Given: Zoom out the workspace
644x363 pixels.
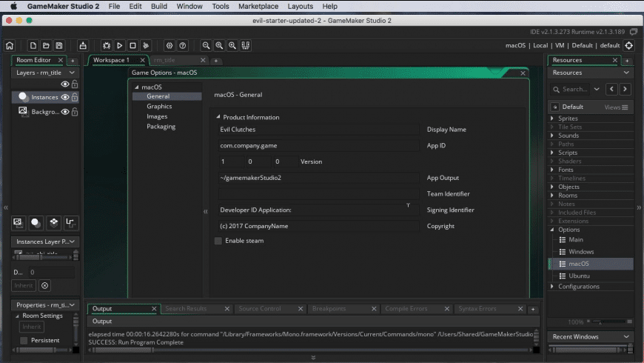Looking at the screenshot, I should 207,46.
